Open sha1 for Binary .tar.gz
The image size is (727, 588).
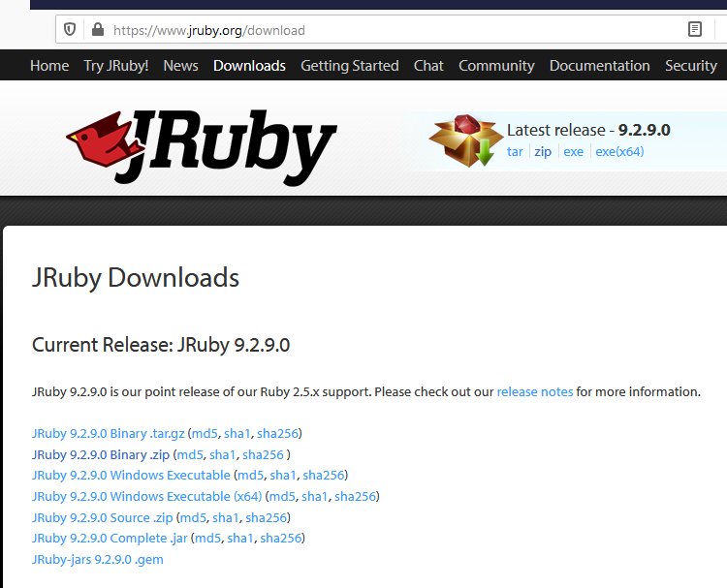[x=237, y=434]
